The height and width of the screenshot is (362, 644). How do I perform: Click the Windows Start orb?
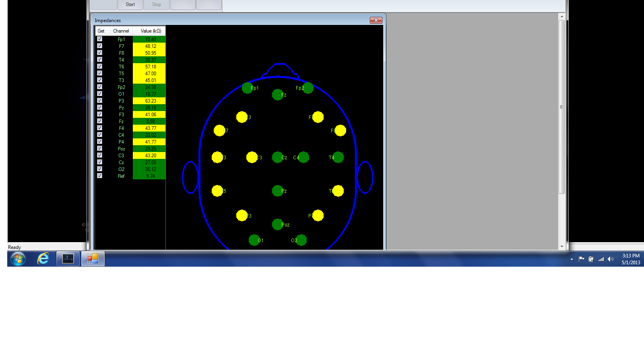coord(18,259)
